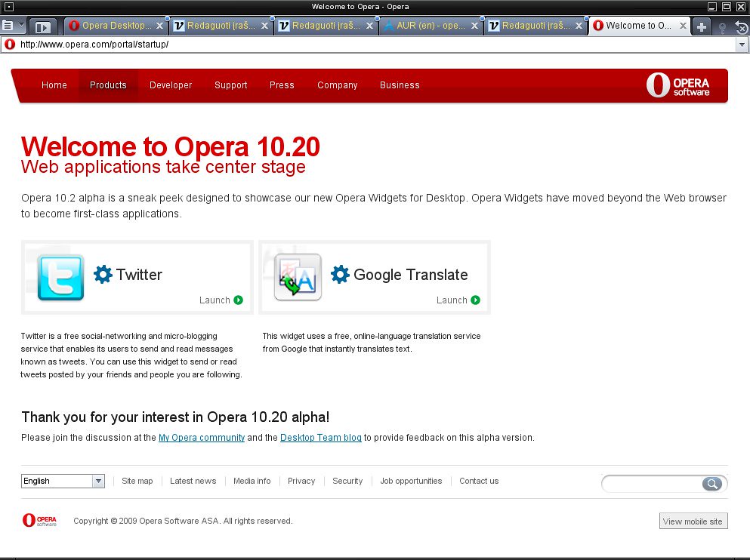The image size is (750, 560).
Task: Open the My Opera community link
Action: pos(202,438)
